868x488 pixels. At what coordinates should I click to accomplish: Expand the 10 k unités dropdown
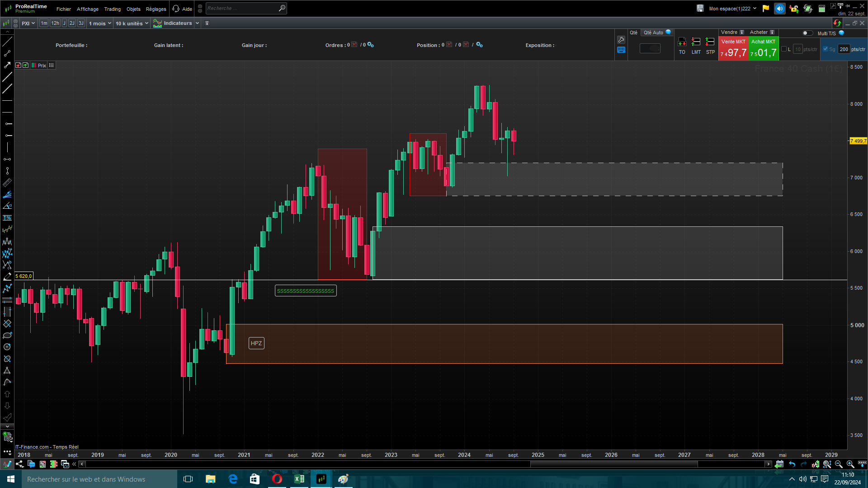point(132,23)
